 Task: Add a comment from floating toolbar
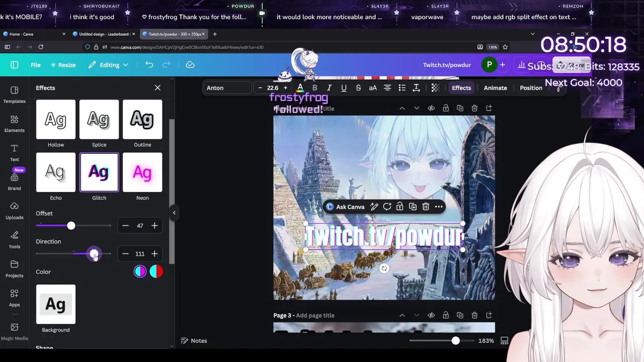(x=387, y=207)
